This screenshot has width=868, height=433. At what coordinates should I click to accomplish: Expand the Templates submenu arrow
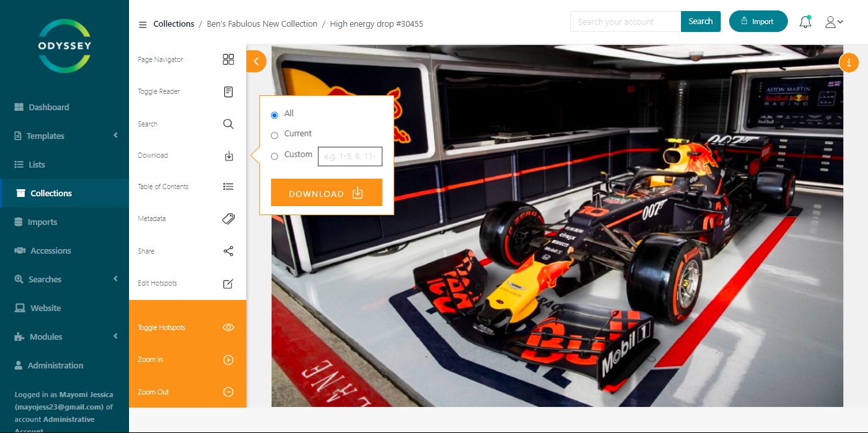115,136
